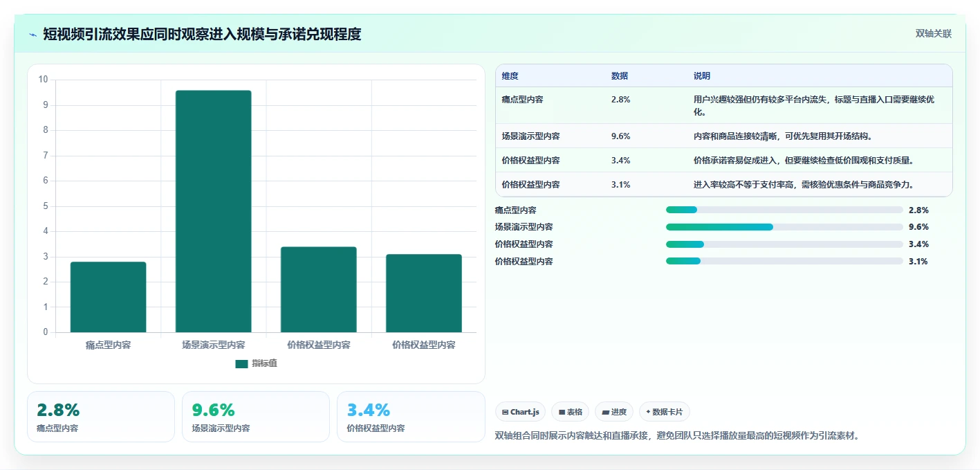Select the 痛点型内容 cell in the table
The width and height of the screenshot is (980, 470).
523,100
